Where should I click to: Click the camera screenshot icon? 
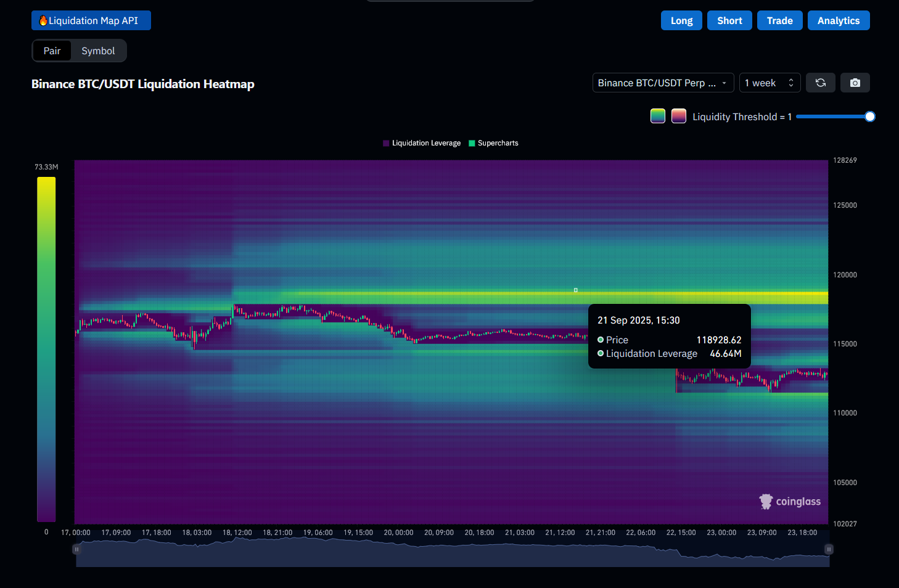[855, 83]
